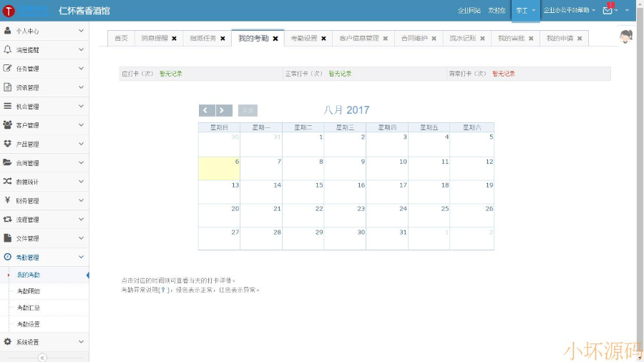644x362 pixels.
Task: Open 考勤汇总 submenu item
Action: pos(29,308)
